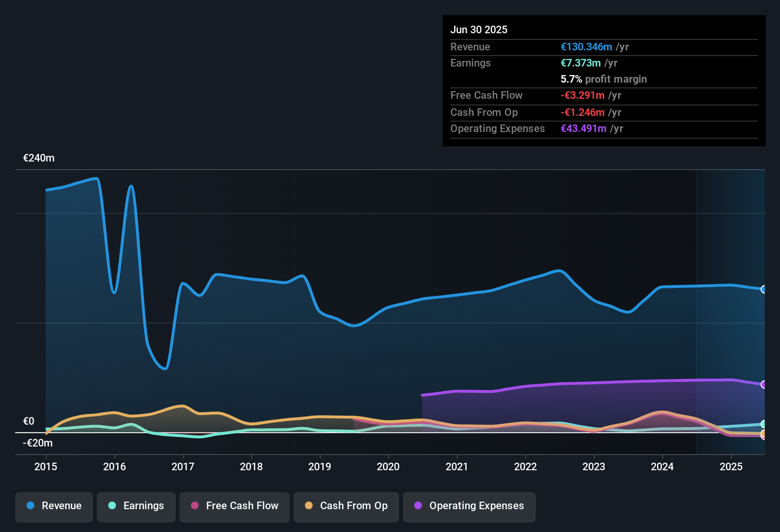The height and width of the screenshot is (532, 780).
Task: Click the purple Operating Expenses legend dot
Action: pyautogui.click(x=418, y=505)
